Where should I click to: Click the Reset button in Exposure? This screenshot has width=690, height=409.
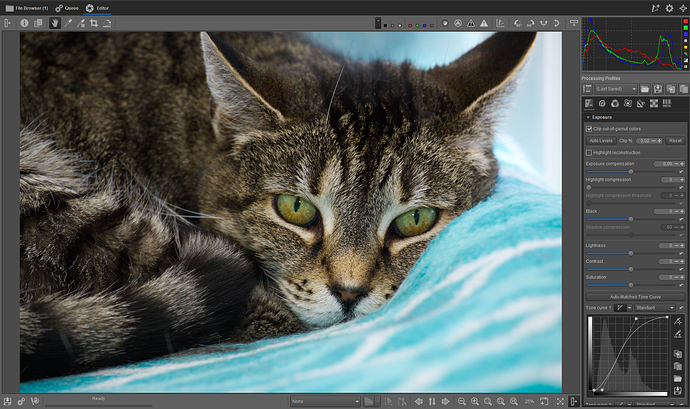click(x=675, y=141)
